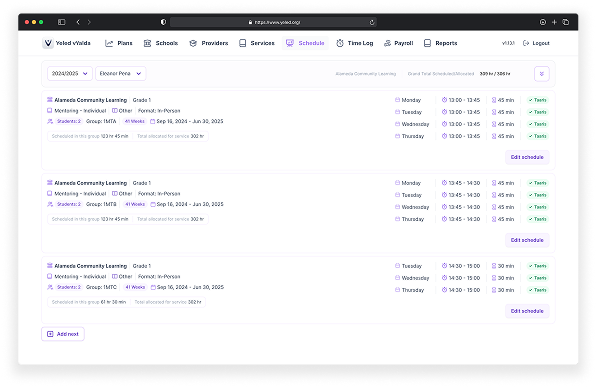This screenshot has height=388, width=597.
Task: Show tab overview icon
Action: [x=566, y=22]
